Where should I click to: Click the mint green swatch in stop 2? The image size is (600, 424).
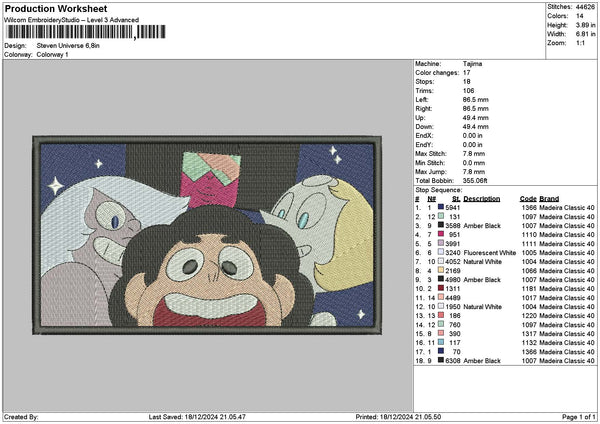[x=441, y=217]
